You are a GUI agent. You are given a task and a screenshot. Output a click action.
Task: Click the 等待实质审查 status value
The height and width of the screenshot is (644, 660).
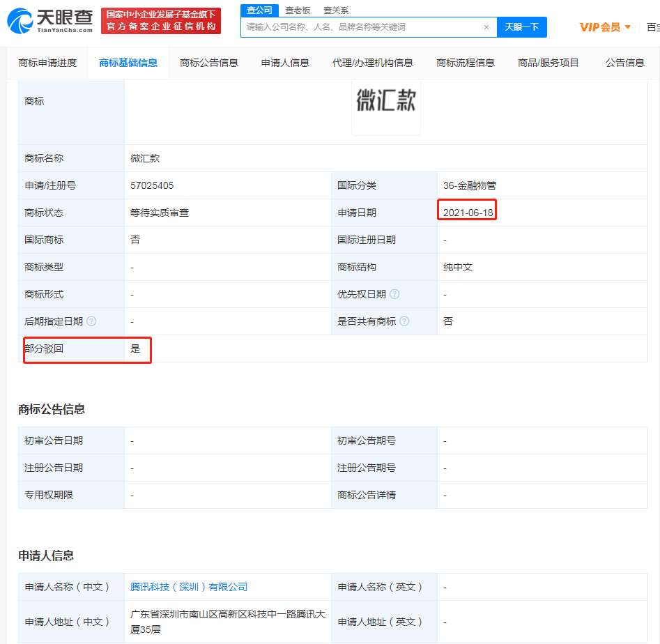(x=160, y=213)
